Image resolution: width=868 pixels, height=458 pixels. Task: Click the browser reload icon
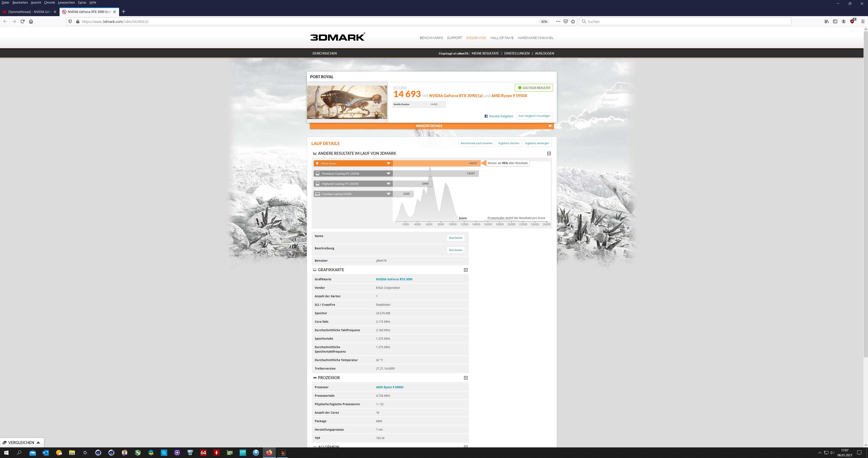click(x=22, y=21)
